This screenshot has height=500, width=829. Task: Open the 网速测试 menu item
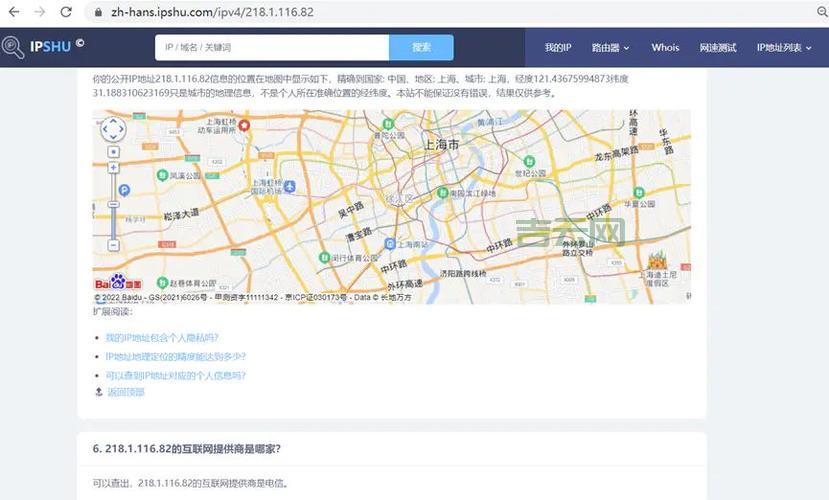[x=718, y=48]
